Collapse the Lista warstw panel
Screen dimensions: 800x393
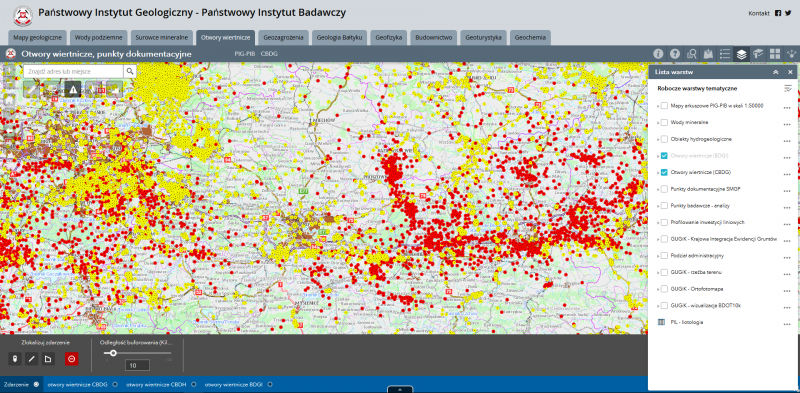[x=776, y=72]
